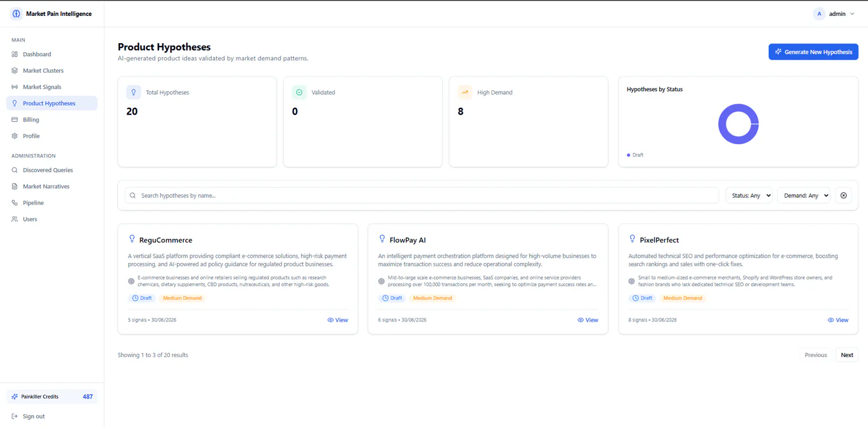Click Medium Demand badge on FlowPay AI card

click(x=432, y=298)
